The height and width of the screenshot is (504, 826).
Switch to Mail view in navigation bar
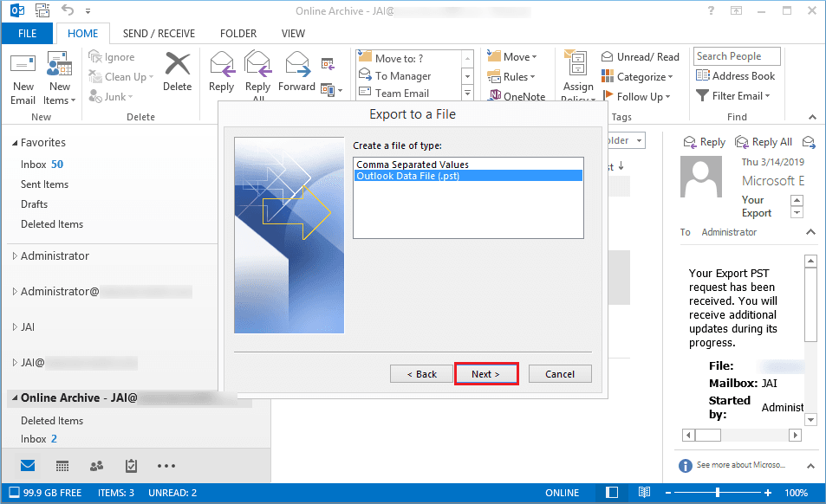[x=28, y=466]
